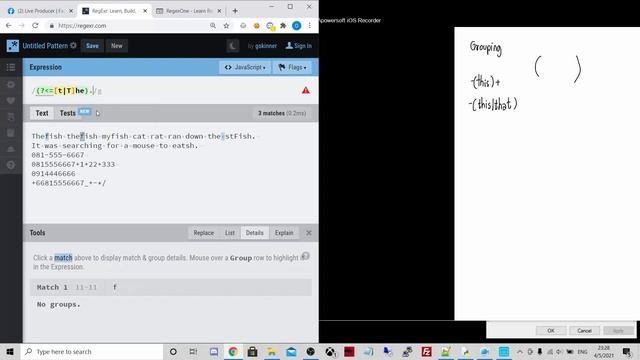Screen dimensions: 640x360
Task: Open the RegExr sidebar menu list icon
Action: click(11, 67)
